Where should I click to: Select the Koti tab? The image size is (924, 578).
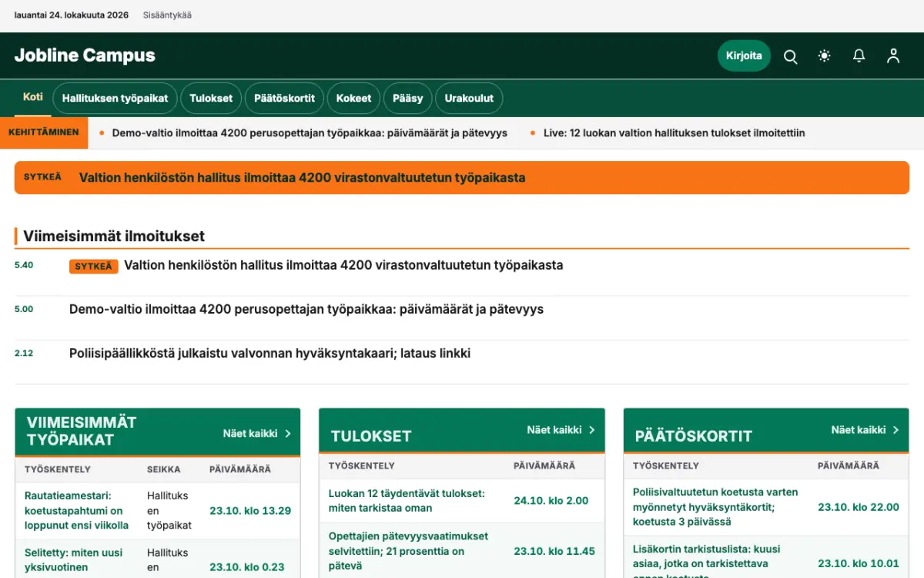coord(33,97)
